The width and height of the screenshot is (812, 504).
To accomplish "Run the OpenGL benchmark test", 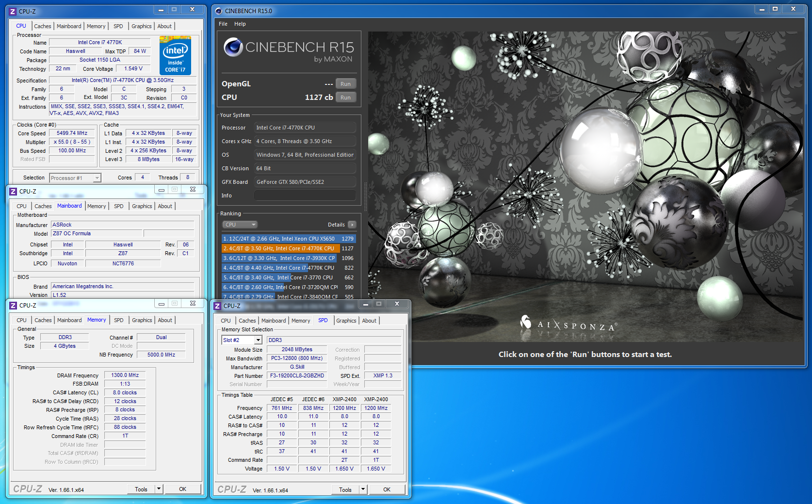I will 345,84.
